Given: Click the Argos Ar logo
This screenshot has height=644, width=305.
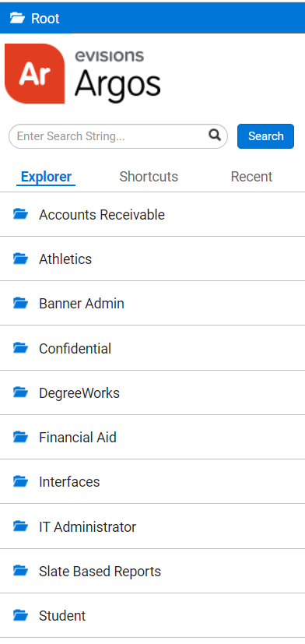Looking at the screenshot, I should coord(34,73).
